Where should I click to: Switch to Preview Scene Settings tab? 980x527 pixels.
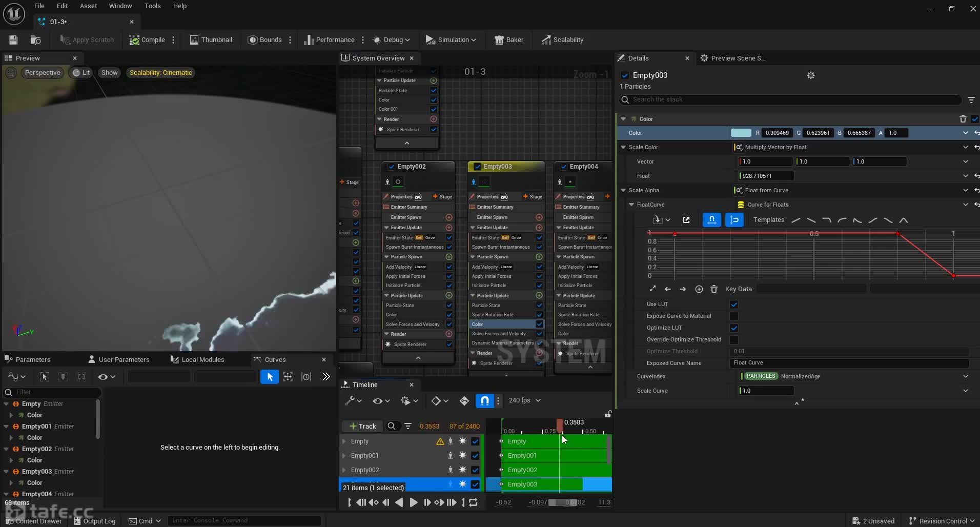click(x=733, y=58)
